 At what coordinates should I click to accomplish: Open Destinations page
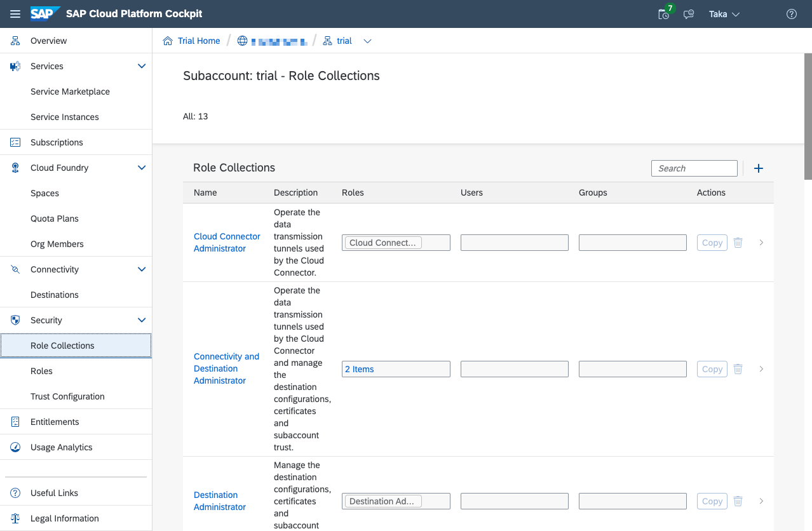(55, 295)
